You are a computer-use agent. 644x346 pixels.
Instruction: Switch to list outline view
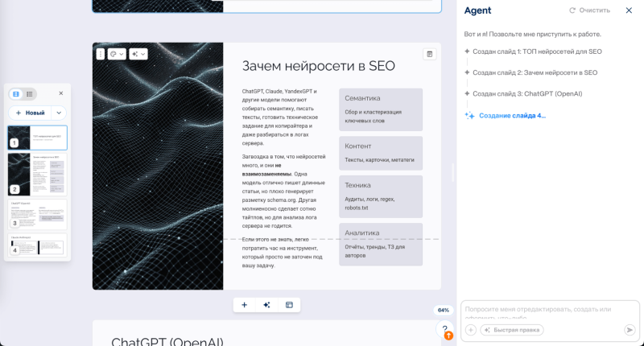click(x=30, y=94)
